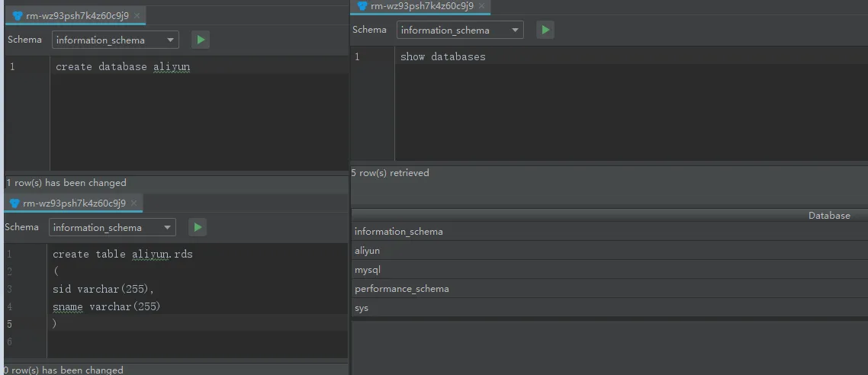Viewport: 868px width, 375px height.
Task: Click into the 'create database aliyun' code line
Action: pos(123,67)
